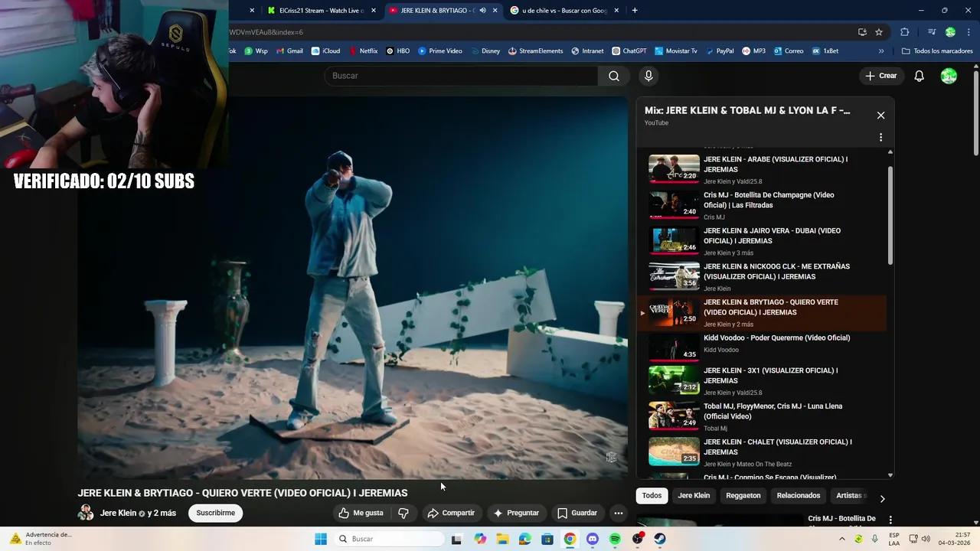
Task: Select the Todos filter chip
Action: point(652,496)
